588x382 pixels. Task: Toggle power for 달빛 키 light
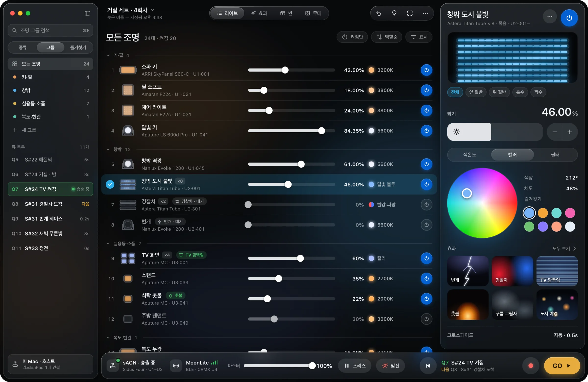tap(427, 131)
